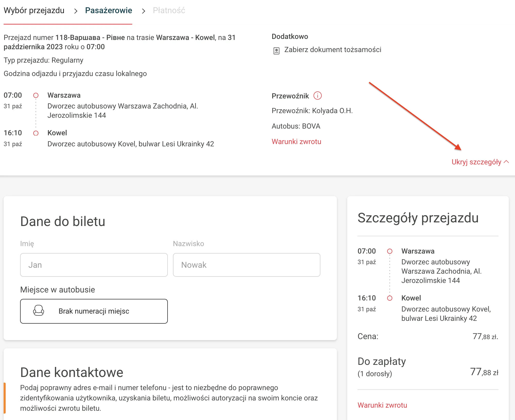Click the chevron next to Ukryj szczegóły
Screen dimensions: 515x420
point(506,162)
